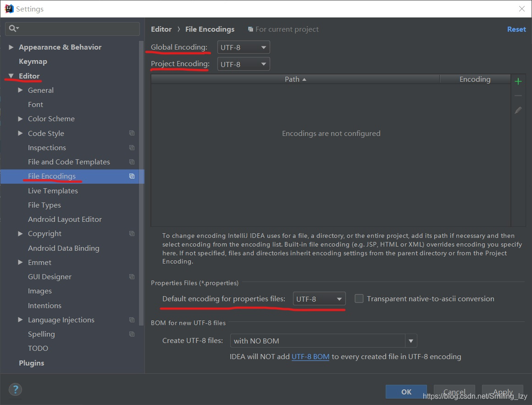
Task: Expand the Language Injections node
Action: [20, 320]
